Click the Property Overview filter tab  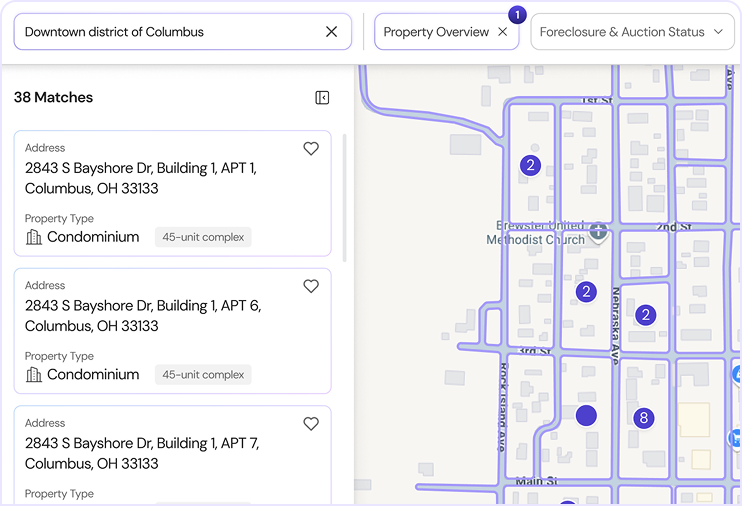[436, 32]
